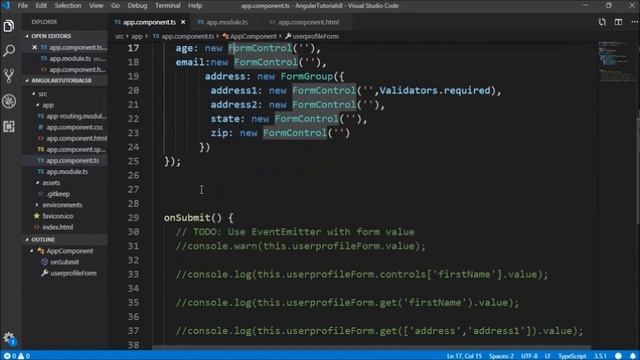The width and height of the screenshot is (640, 360).
Task: Open the Selection menu
Action: coord(68,5)
